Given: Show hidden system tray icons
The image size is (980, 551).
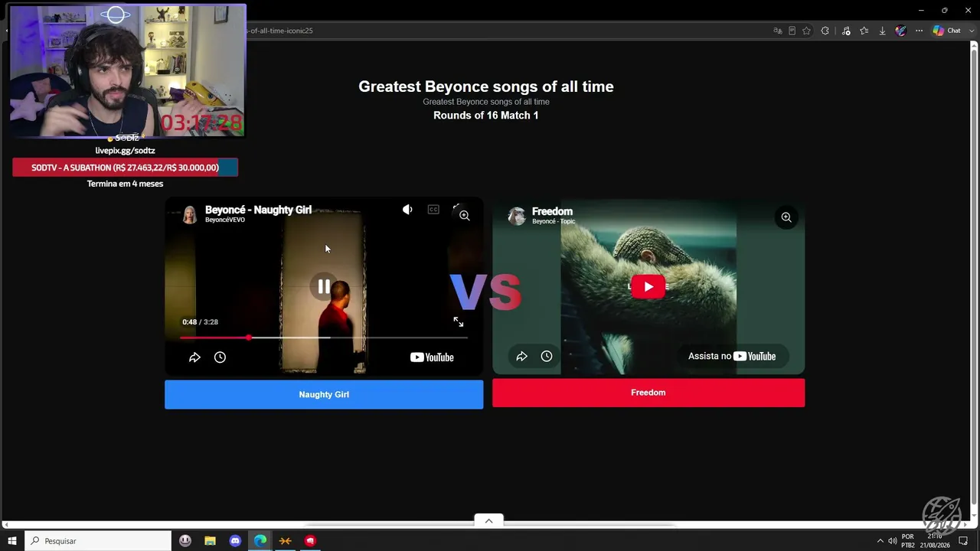Looking at the screenshot, I should (x=880, y=541).
